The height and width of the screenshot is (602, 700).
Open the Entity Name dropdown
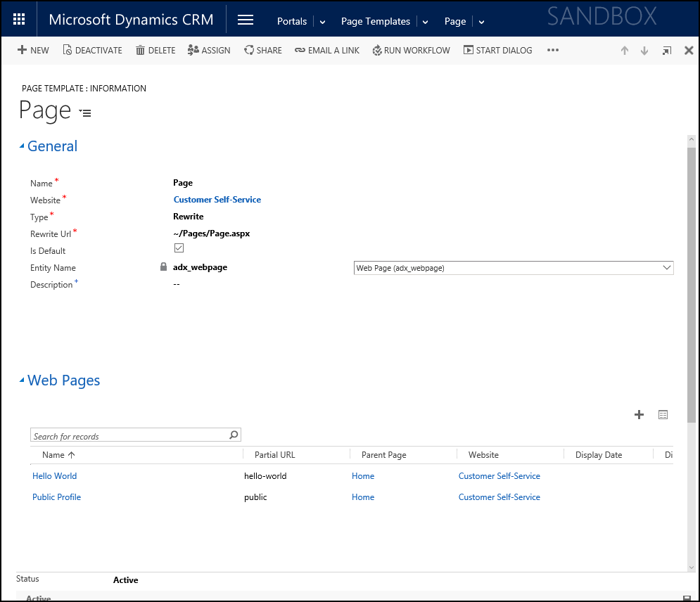[x=666, y=268]
